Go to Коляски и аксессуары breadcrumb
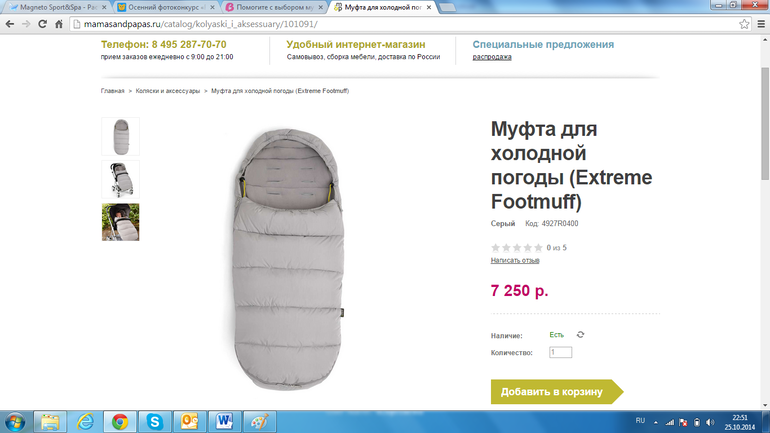770x433 pixels. (x=169, y=91)
